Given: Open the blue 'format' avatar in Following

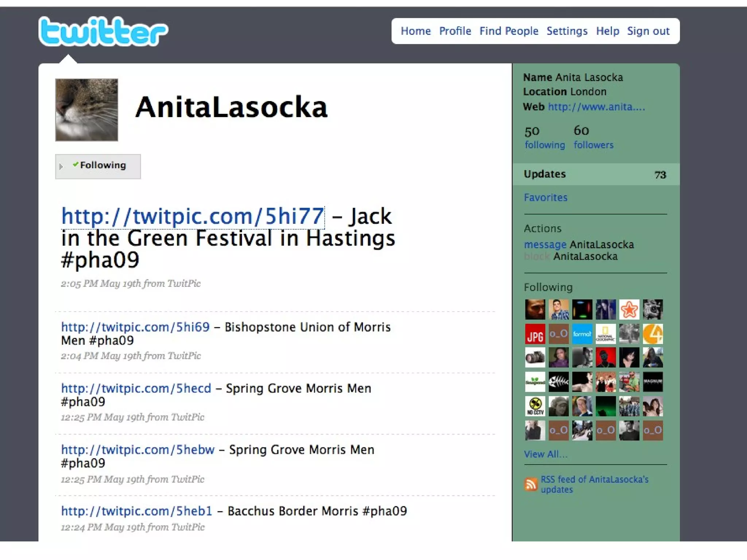Looking at the screenshot, I should click(x=582, y=334).
